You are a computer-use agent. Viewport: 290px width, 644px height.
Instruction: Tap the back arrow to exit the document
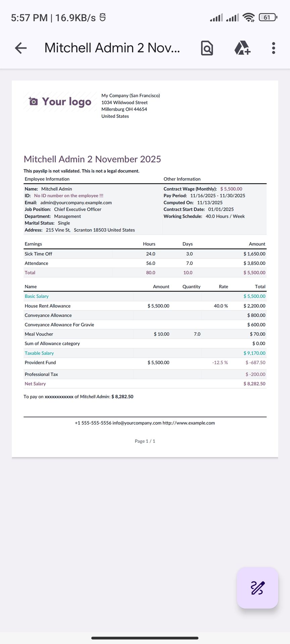coord(21,48)
